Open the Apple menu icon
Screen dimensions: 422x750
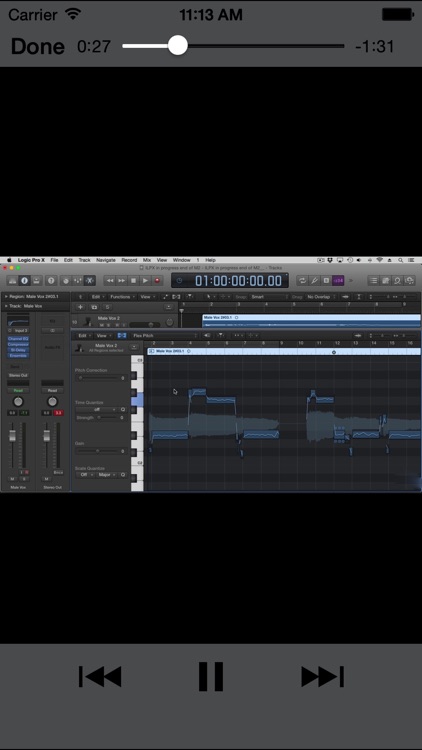click(x=9, y=260)
